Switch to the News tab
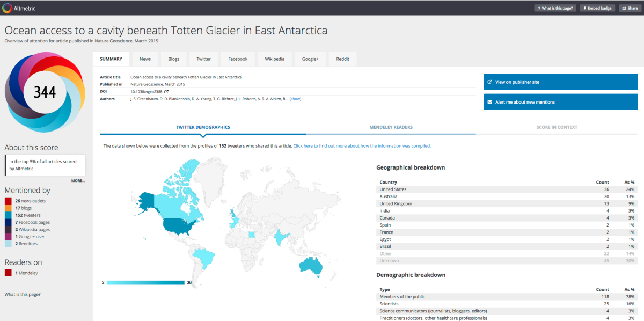This screenshot has width=644, height=321. [145, 59]
